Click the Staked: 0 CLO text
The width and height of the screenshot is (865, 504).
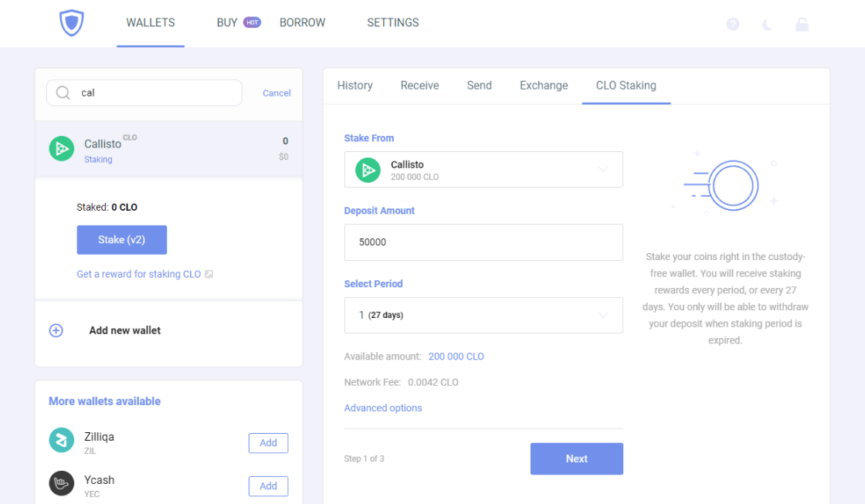point(107,208)
